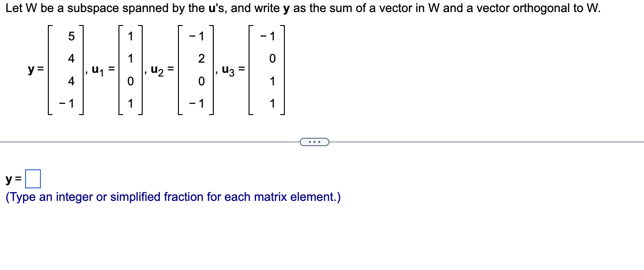Click the u3 vector label
The width and height of the screenshot is (644, 270).
pos(228,70)
